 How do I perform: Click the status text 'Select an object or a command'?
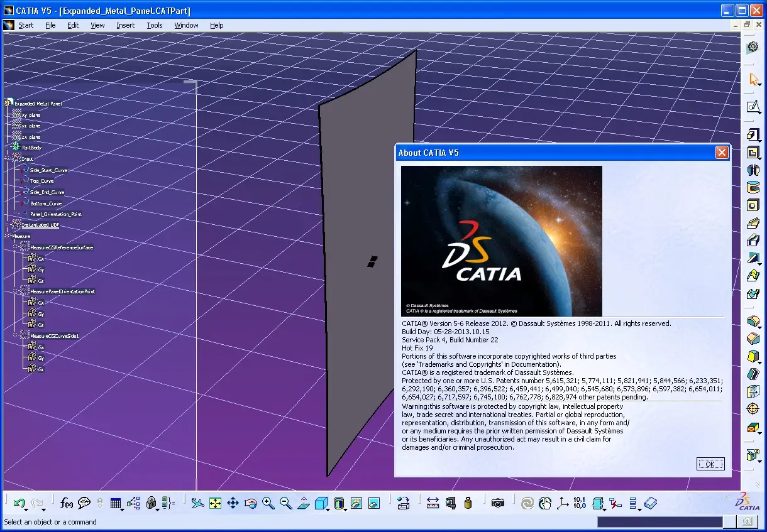point(50,522)
